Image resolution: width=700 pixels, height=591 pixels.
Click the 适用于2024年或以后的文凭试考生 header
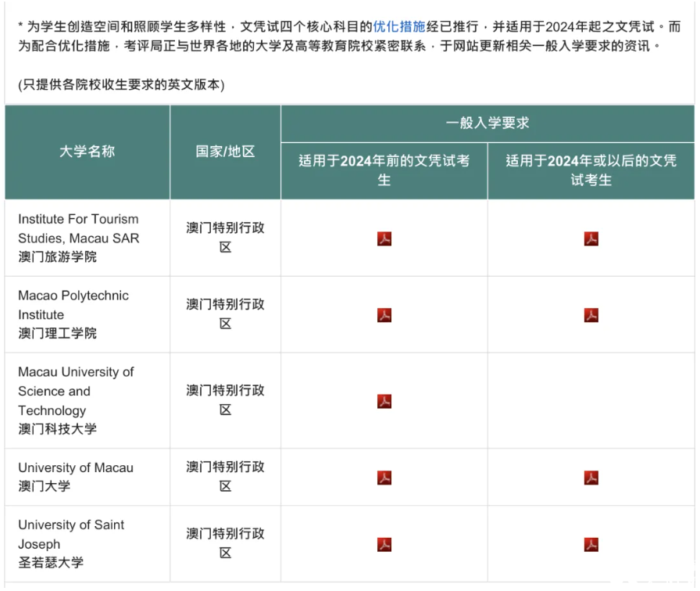(x=591, y=170)
